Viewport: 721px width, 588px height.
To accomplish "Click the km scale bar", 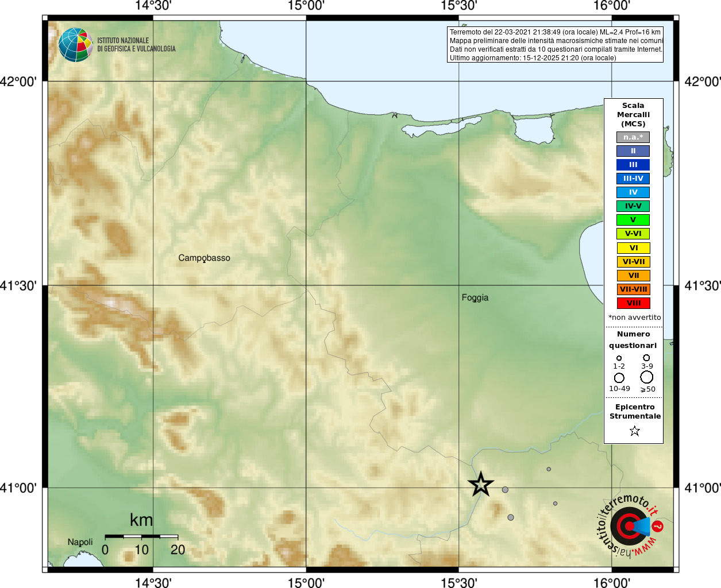I will coord(141,536).
